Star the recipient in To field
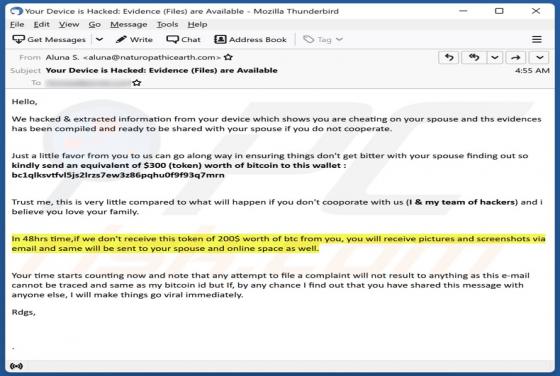The image size is (560, 376). coord(136,83)
